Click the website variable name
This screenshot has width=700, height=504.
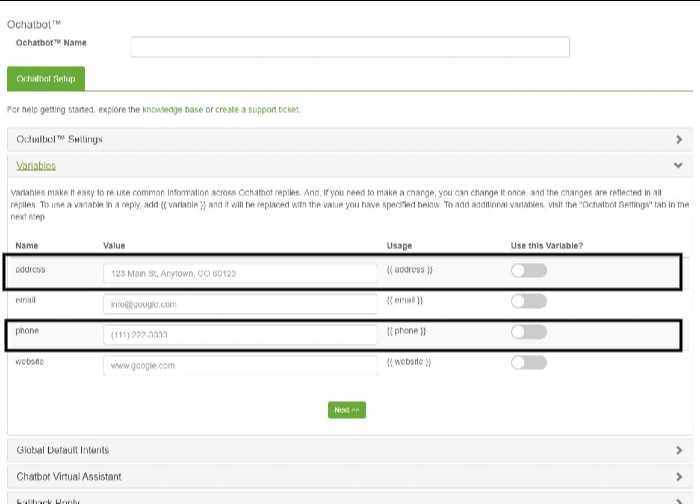[x=29, y=362]
